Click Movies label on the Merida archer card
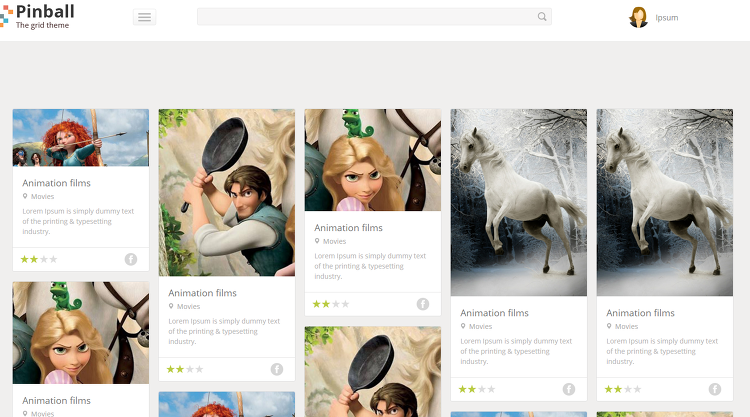750x417 pixels. click(43, 197)
